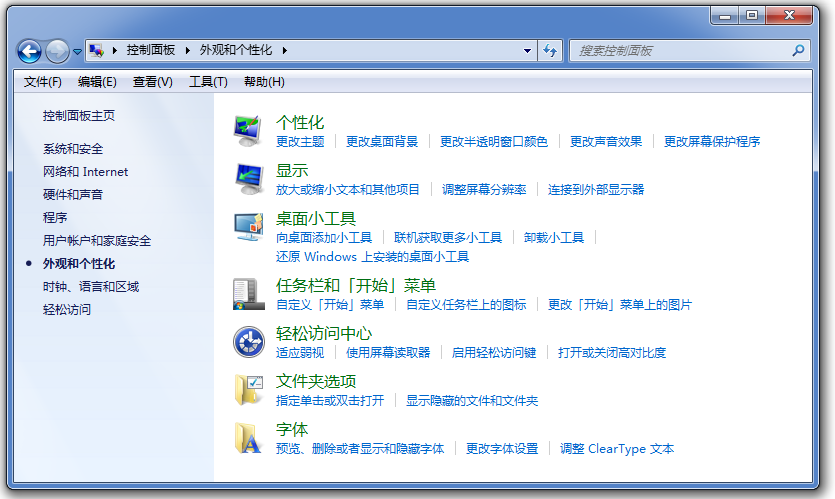Open 放大或缩小文本和其他项目 link
Screen dimensions: 835x499
pos(348,190)
